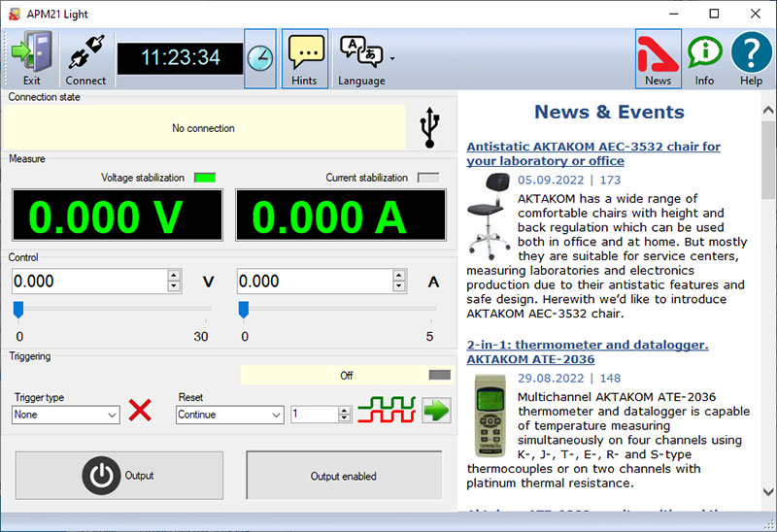The height and width of the screenshot is (532, 777).
Task: Increase the trigger count spinner
Action: [345, 411]
